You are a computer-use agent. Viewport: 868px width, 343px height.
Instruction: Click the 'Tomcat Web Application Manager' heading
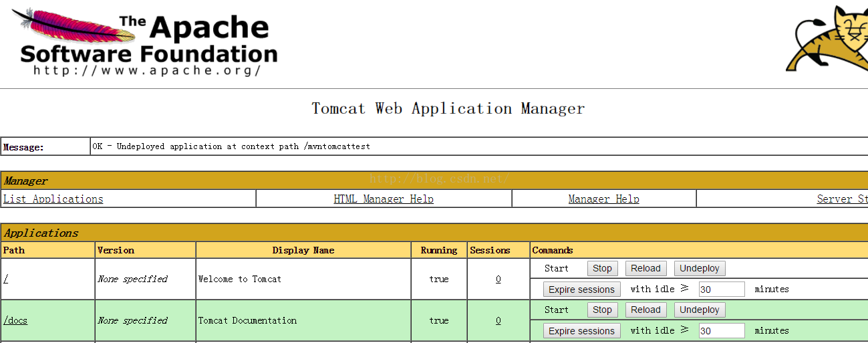point(448,108)
